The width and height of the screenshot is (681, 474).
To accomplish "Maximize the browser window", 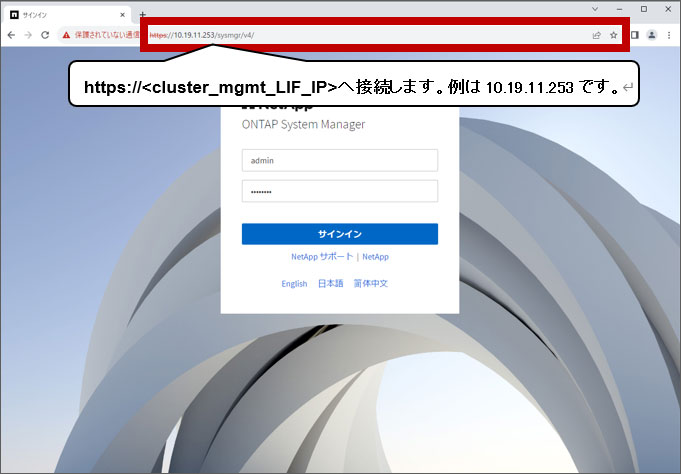I will click(x=644, y=9).
